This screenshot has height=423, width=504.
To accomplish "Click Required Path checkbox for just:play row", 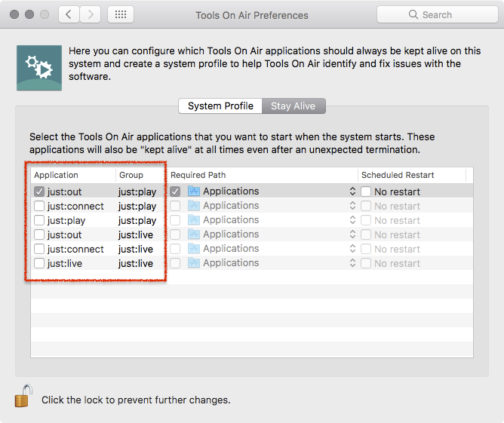I will click(x=175, y=220).
